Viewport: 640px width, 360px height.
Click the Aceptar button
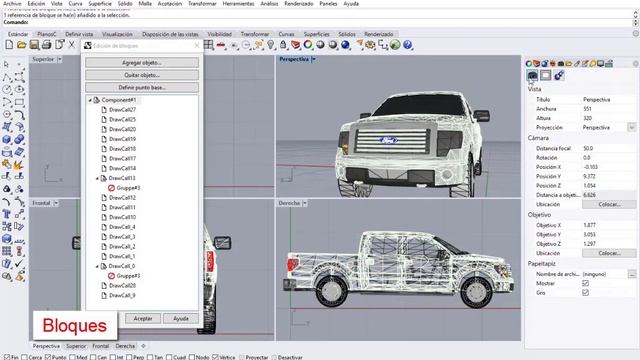(143, 318)
